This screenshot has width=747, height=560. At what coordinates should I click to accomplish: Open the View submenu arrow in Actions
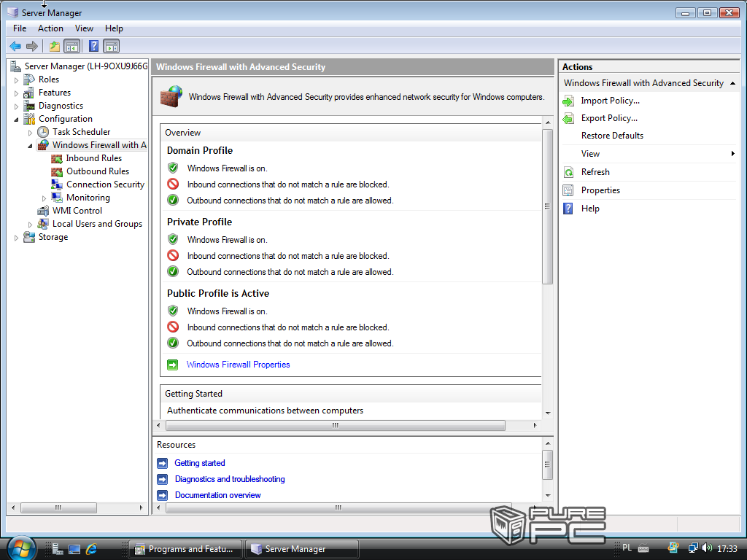(732, 154)
